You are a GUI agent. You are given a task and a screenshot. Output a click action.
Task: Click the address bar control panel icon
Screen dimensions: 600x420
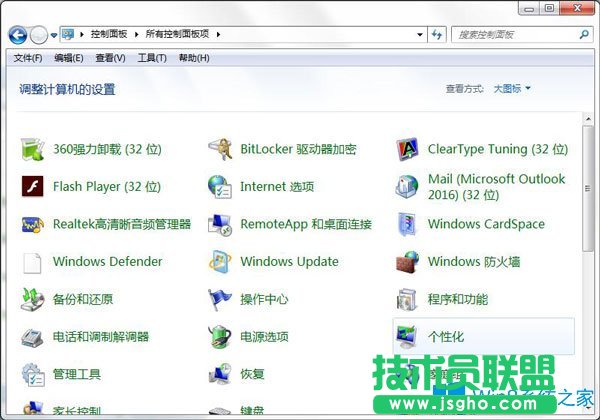click(68, 34)
